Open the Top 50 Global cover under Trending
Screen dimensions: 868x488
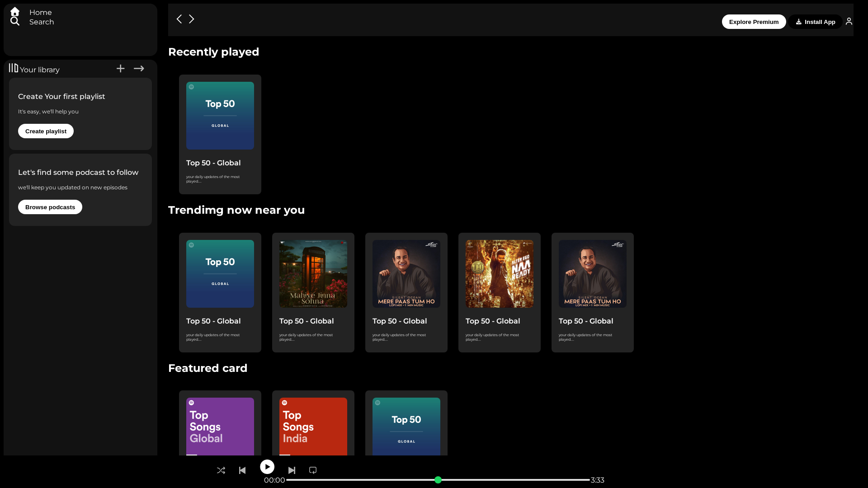tap(220, 274)
